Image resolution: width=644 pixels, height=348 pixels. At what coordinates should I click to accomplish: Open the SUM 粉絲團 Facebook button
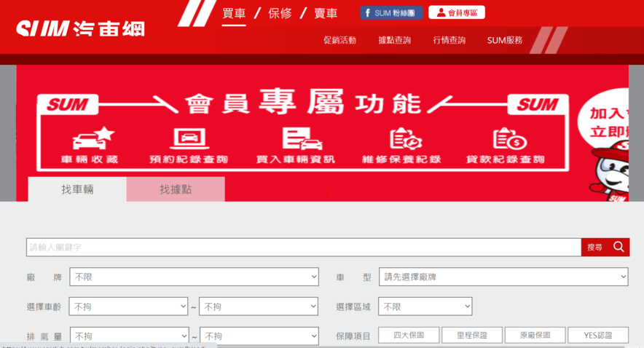point(391,12)
